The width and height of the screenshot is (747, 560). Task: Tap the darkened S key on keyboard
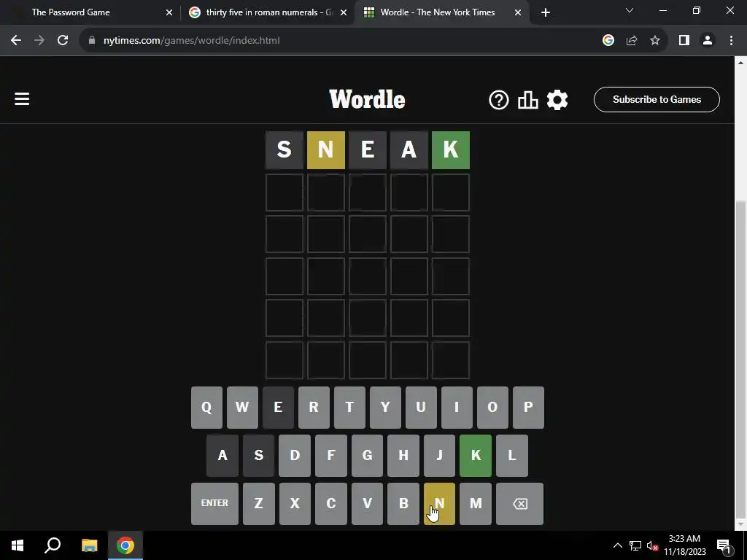point(259,456)
